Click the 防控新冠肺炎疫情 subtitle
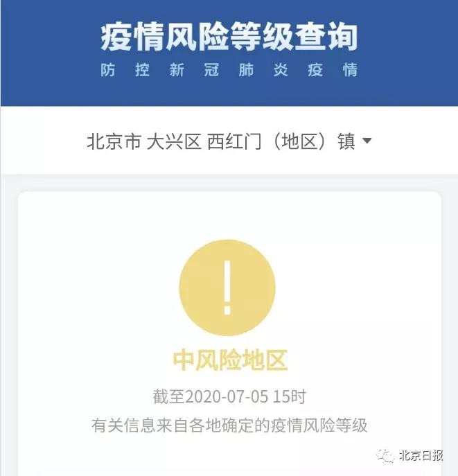This screenshot has height=476, width=458. coord(229,70)
